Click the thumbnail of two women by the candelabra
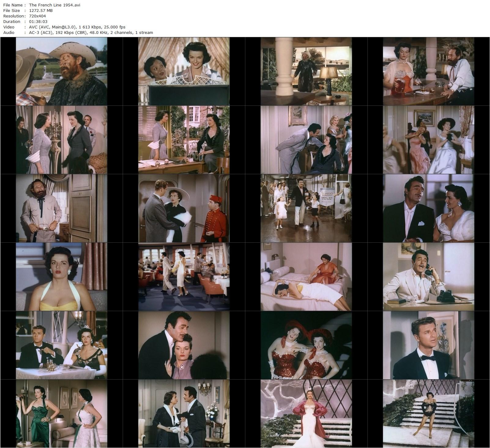Screen dimensions: 490x448 tap(61, 140)
